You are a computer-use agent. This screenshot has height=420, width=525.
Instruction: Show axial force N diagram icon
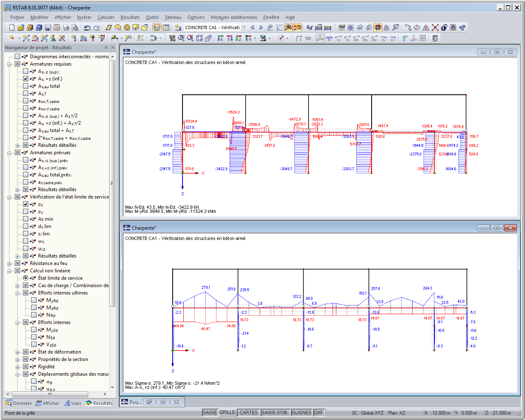pos(329,38)
